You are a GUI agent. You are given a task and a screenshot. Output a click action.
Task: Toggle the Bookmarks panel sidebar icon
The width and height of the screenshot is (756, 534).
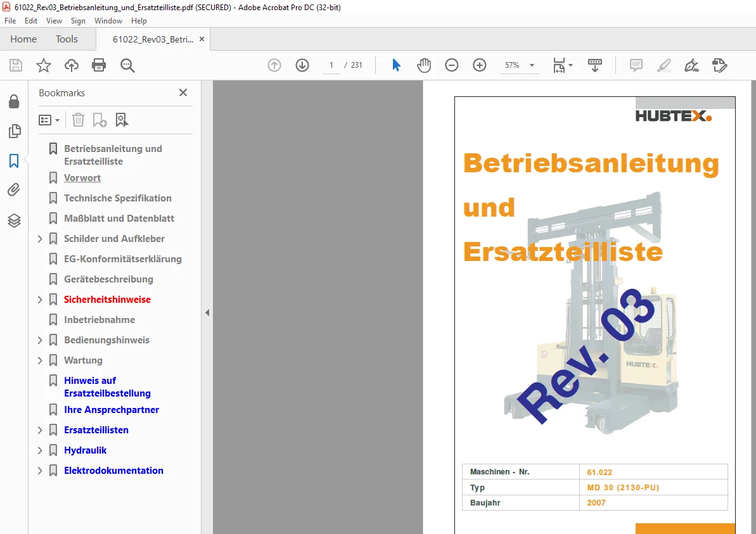tap(14, 161)
